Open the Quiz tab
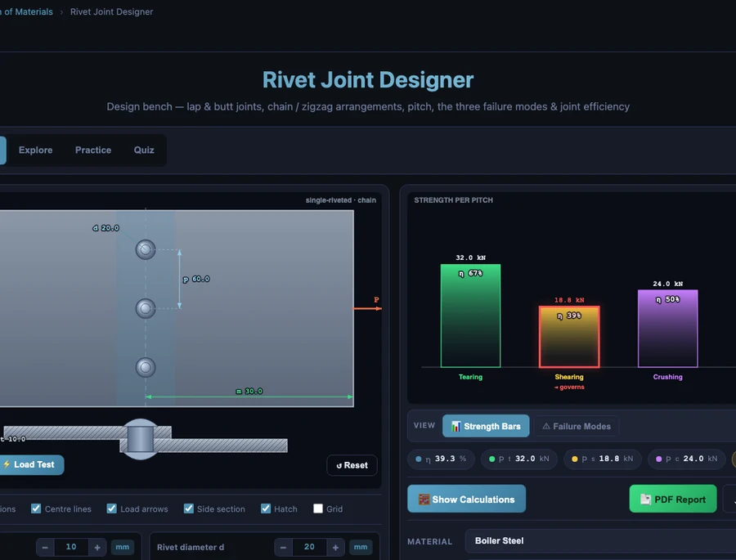Screen dimensions: 736x560 click(144, 150)
